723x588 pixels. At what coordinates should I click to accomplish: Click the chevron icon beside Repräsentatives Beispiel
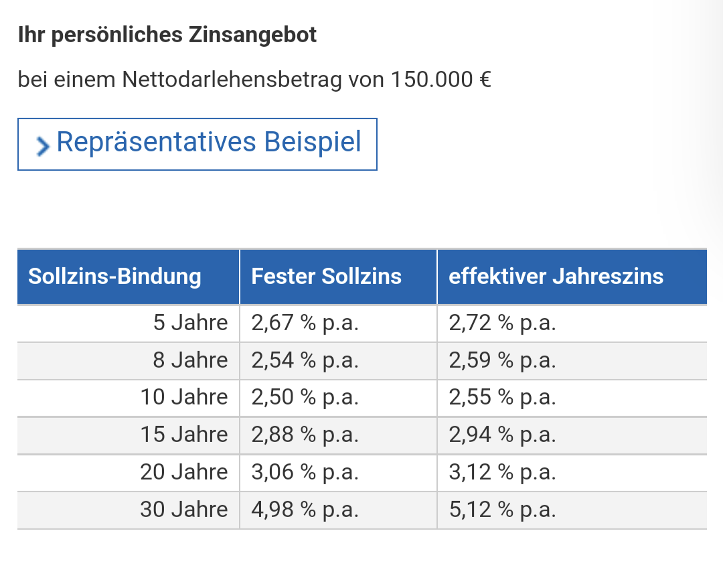coord(43,146)
